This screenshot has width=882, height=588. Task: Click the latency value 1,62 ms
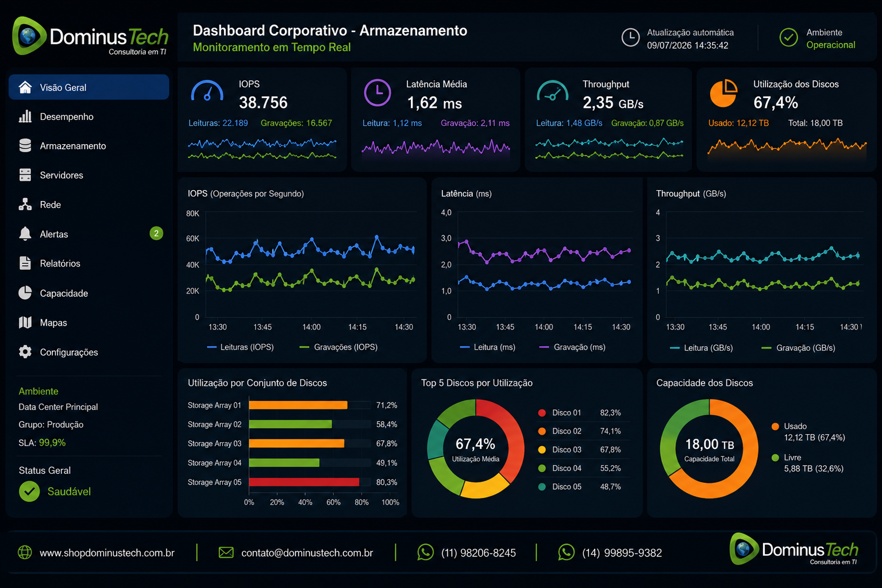click(x=434, y=103)
